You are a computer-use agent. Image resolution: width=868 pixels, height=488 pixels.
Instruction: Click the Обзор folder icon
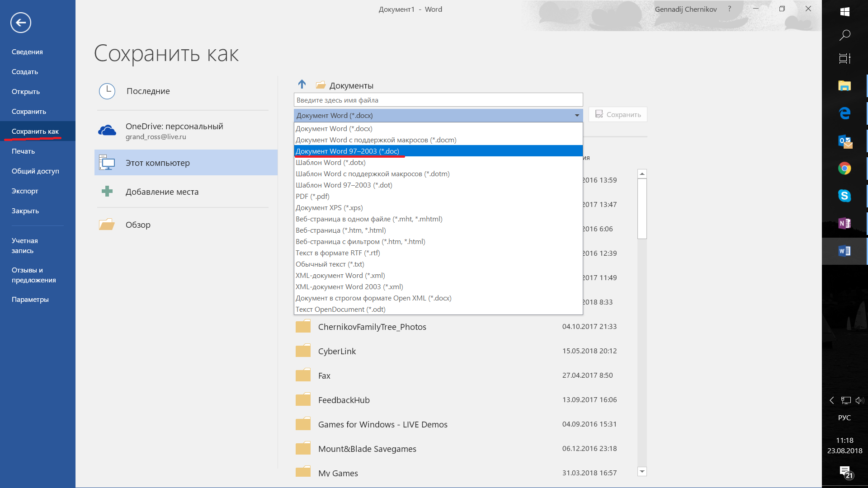107,224
